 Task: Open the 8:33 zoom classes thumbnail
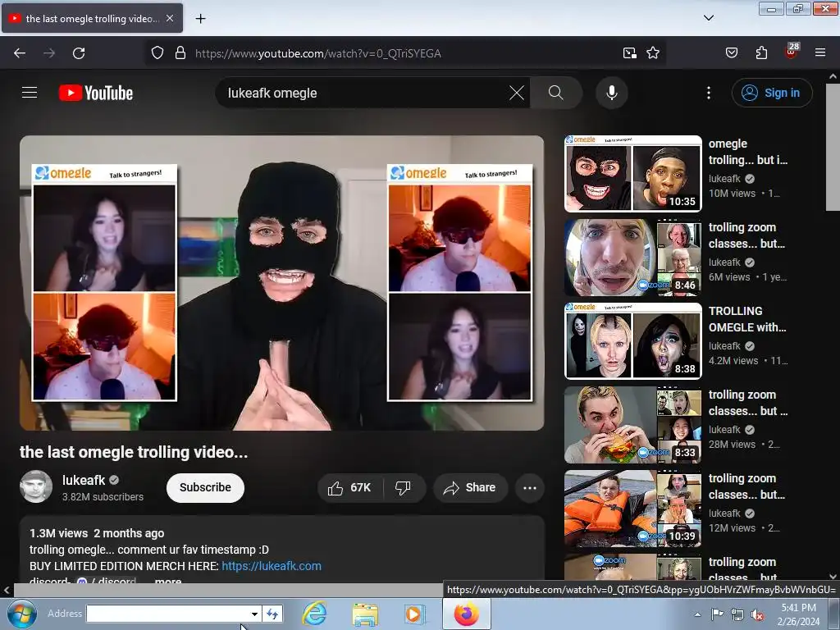pyautogui.click(x=632, y=424)
